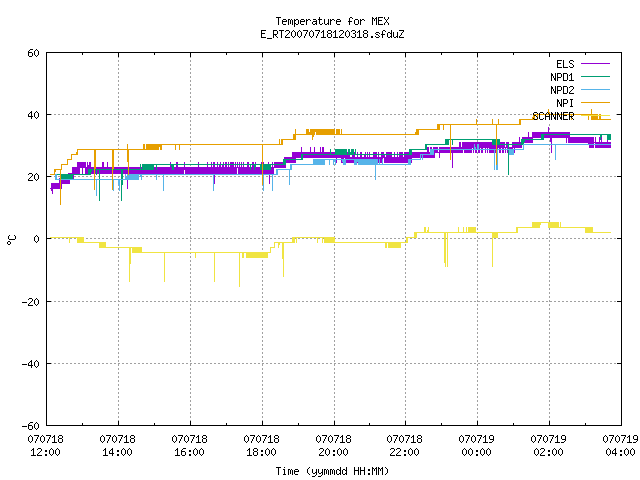The width and height of the screenshot is (640, 480).
Task: Click the chart title 'Temperature for MEX'
Action: pyautogui.click(x=332, y=21)
